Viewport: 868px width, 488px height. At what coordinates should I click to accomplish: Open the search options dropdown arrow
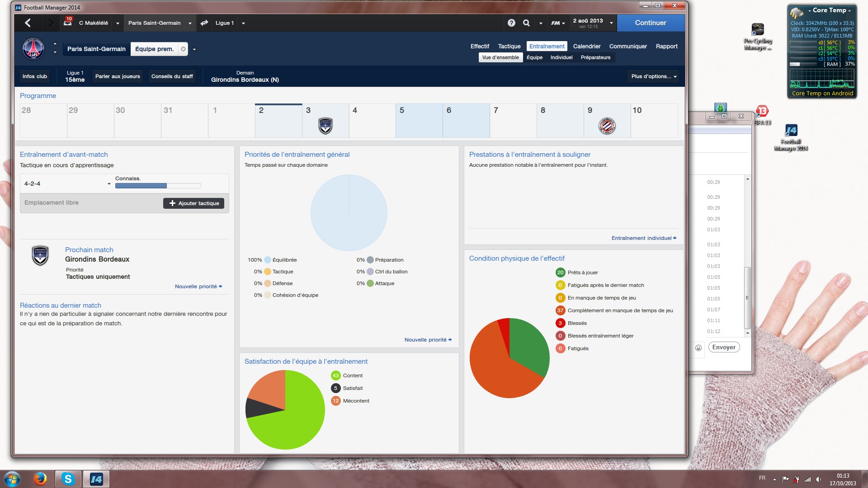pyautogui.click(x=541, y=23)
